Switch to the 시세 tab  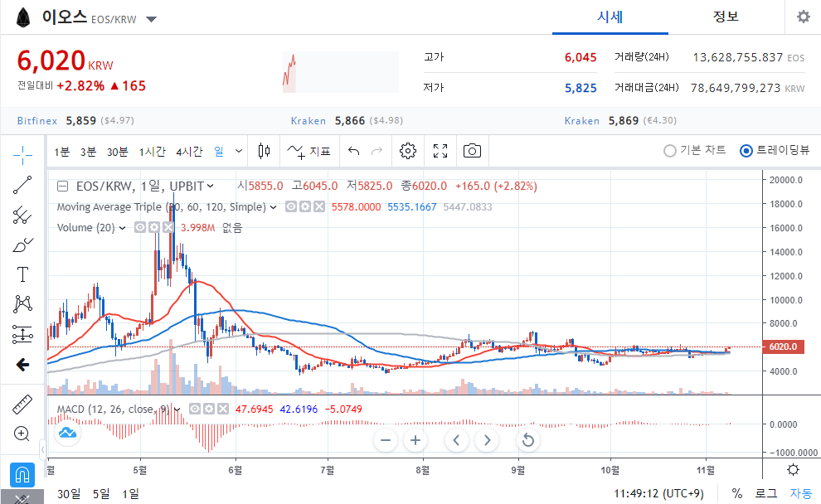pyautogui.click(x=610, y=17)
